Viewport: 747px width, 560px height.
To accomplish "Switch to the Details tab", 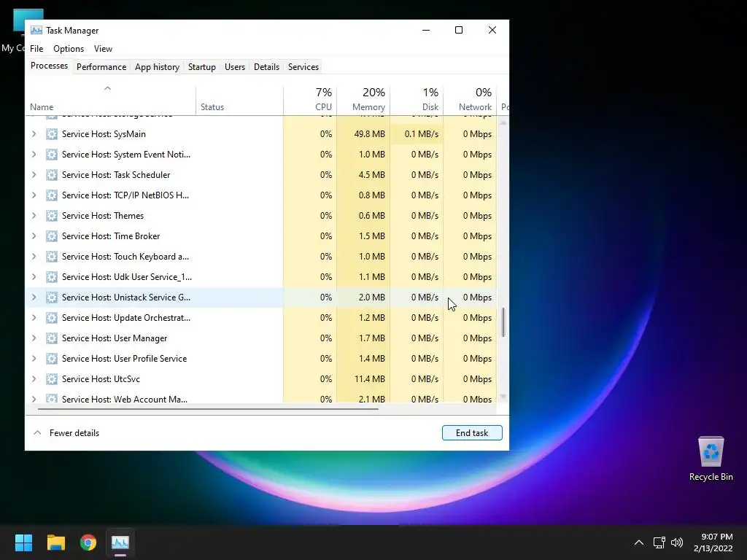I will coord(266,67).
